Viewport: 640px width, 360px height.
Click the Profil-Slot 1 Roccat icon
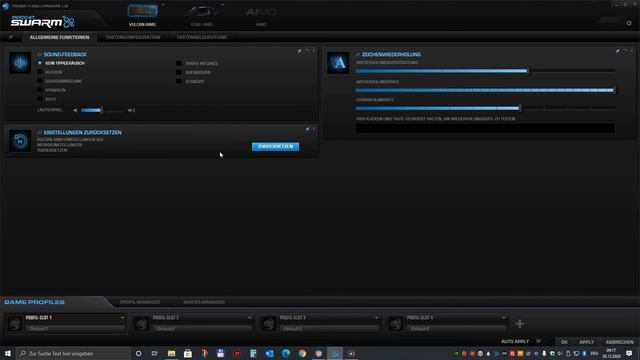(15, 324)
